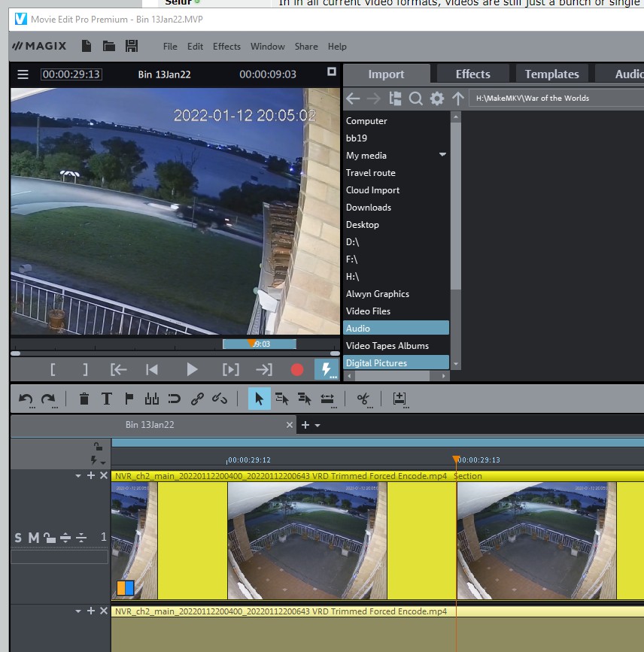The height and width of the screenshot is (652, 644).
Task: Open media pool options gear icon
Action: pos(436,99)
